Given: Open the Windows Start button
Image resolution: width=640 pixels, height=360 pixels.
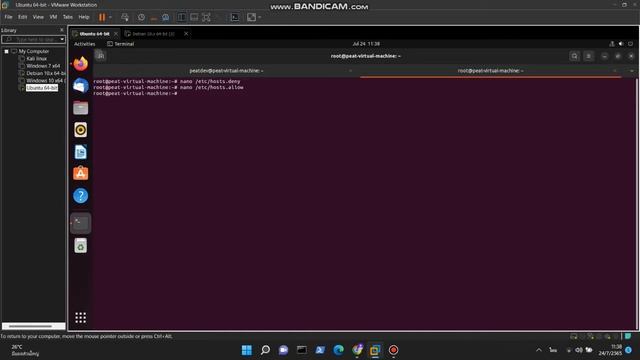Looking at the screenshot, I should [x=247, y=350].
